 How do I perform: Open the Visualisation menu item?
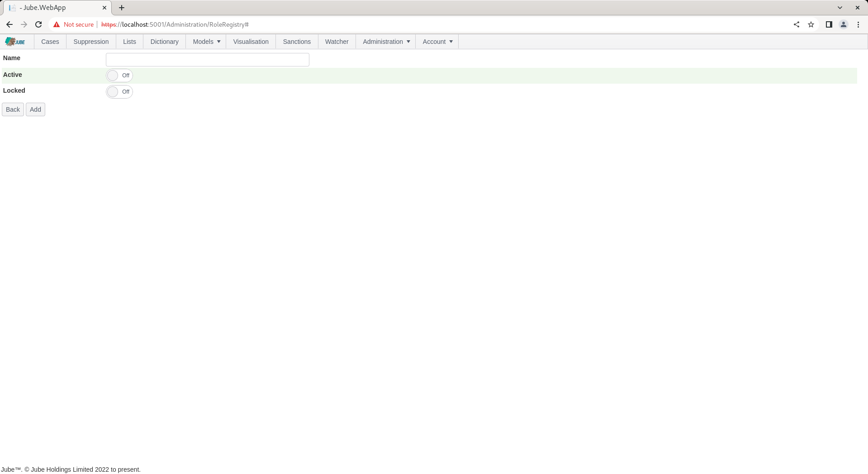251,42
